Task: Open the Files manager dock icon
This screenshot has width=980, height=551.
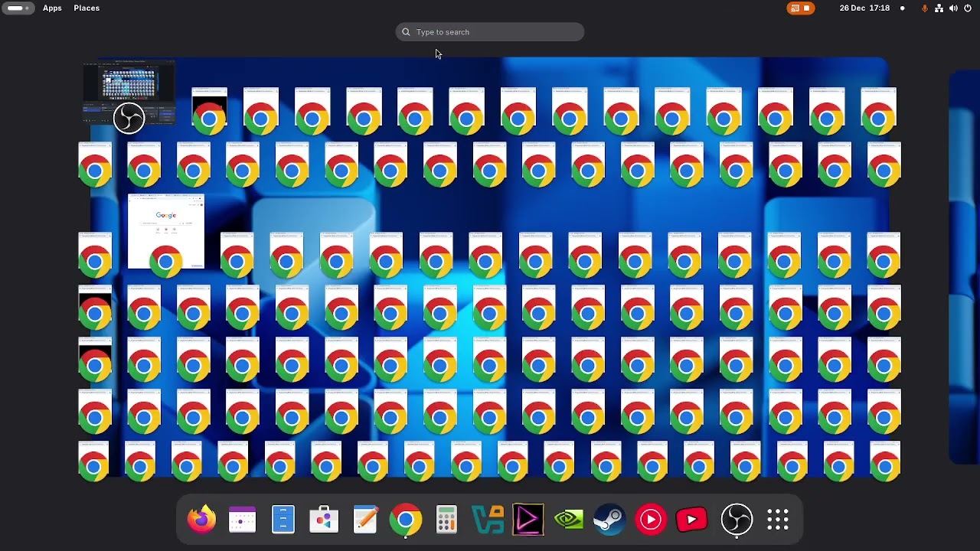Action: (x=283, y=520)
